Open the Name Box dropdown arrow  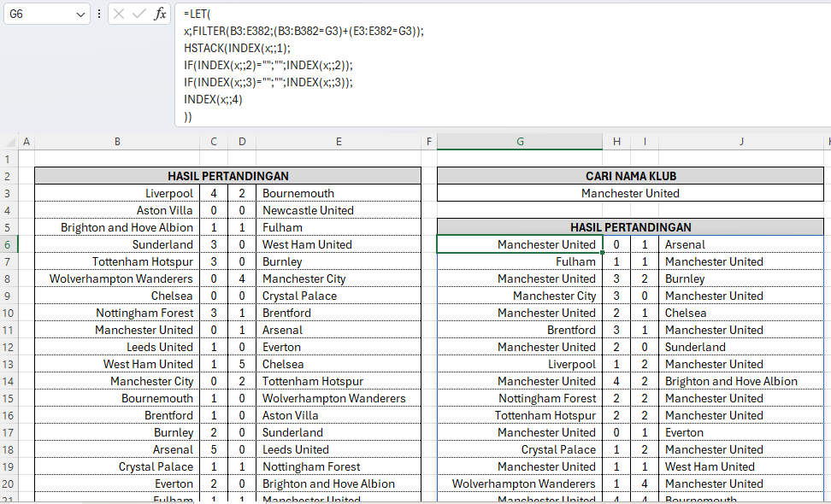pyautogui.click(x=80, y=15)
